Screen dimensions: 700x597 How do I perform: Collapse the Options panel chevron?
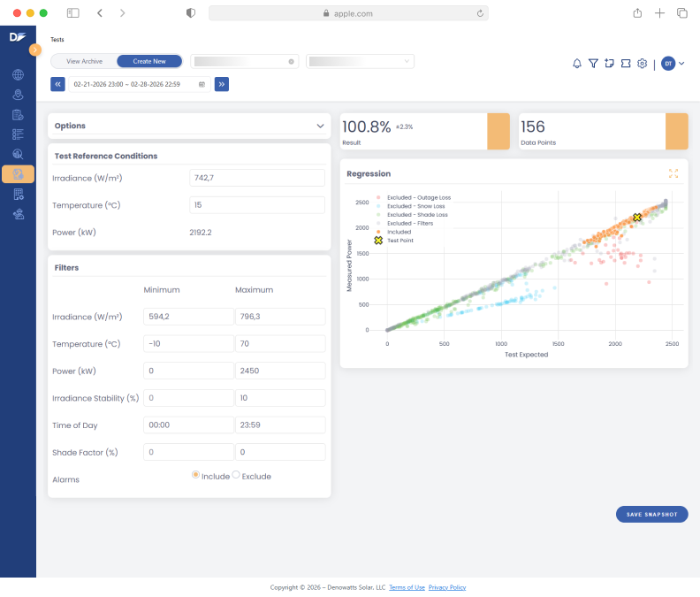(x=320, y=126)
